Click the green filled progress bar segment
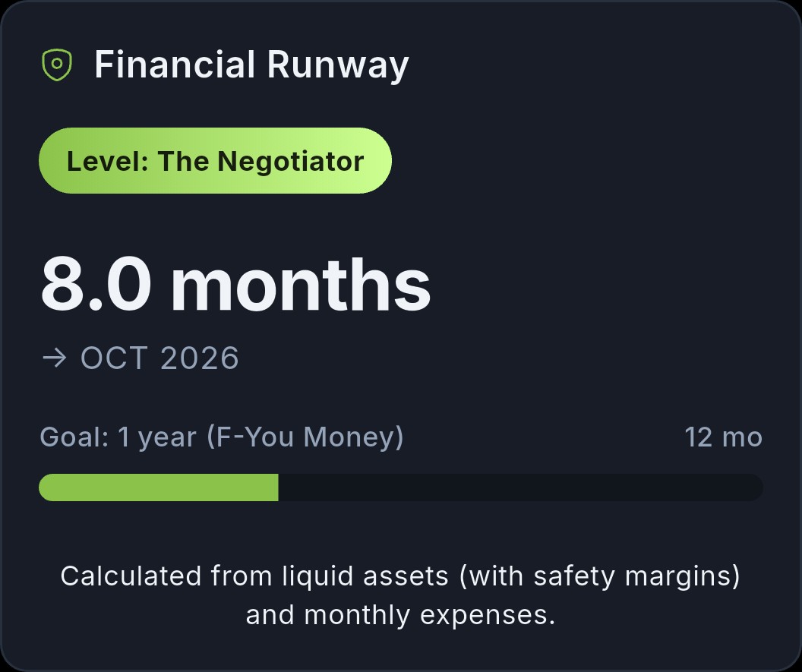 (159, 487)
